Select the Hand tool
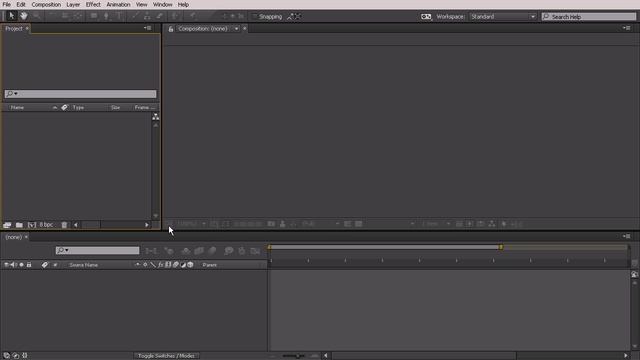This screenshot has width=640, height=360. coord(24,16)
